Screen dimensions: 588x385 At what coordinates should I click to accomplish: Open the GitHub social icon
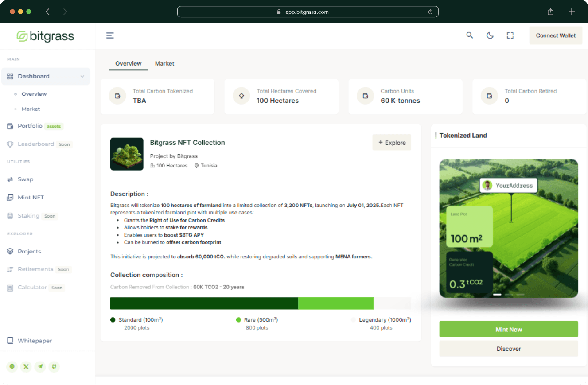[54, 366]
